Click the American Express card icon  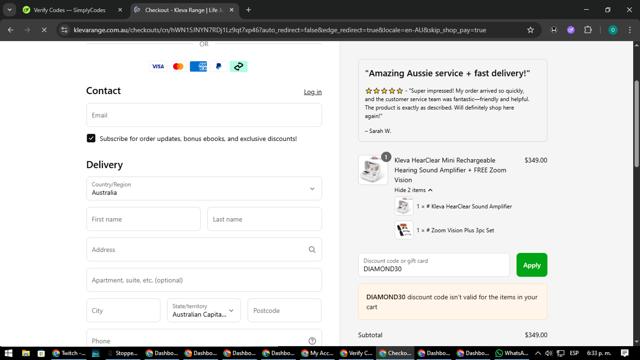pyautogui.click(x=198, y=66)
